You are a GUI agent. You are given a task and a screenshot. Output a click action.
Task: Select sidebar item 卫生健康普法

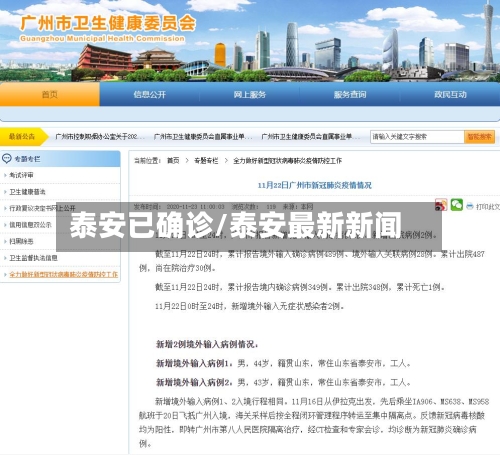[27, 192]
